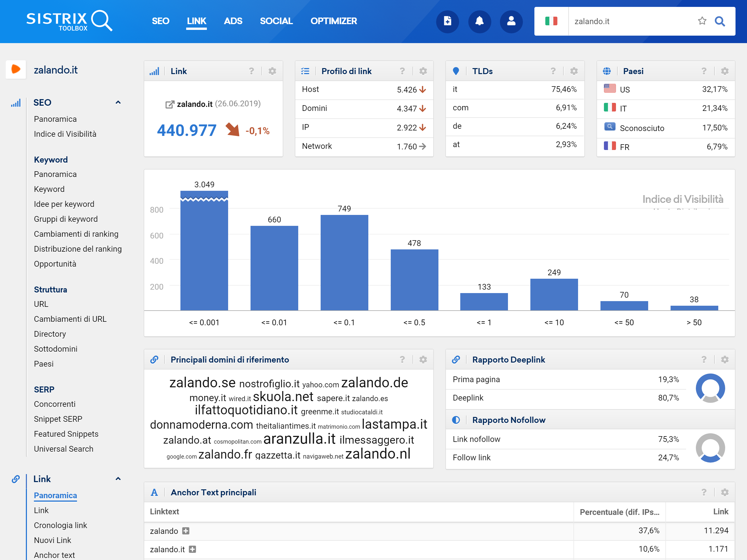Click the Network row value 1.760
Viewport: 747px width, 560px height.
[407, 146]
